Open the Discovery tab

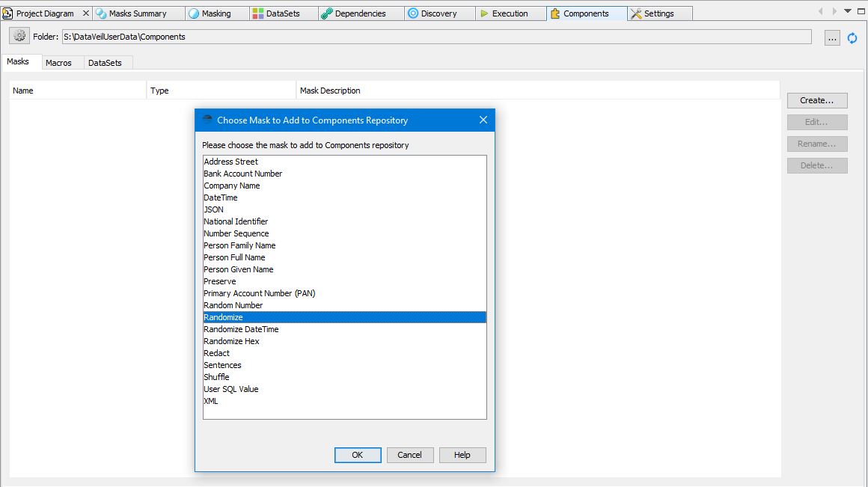[439, 13]
